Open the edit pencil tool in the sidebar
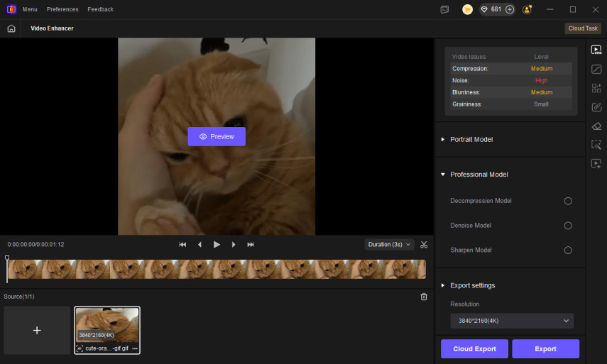 pyautogui.click(x=596, y=107)
